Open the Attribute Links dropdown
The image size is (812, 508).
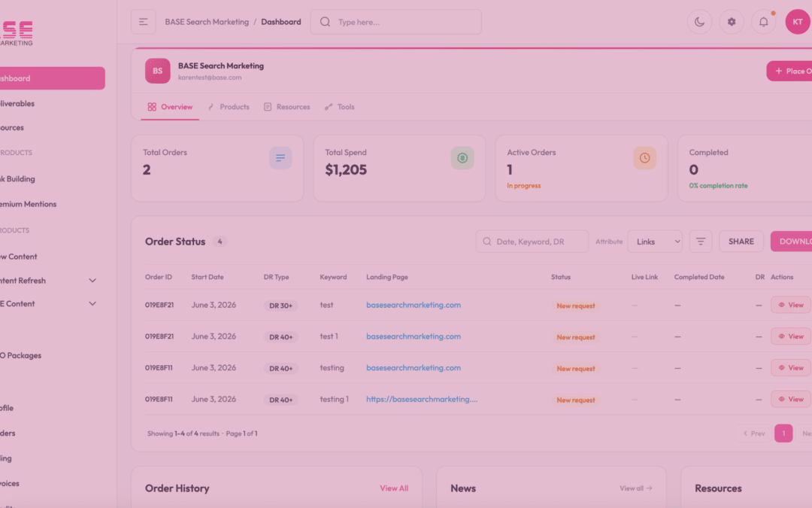(x=655, y=242)
